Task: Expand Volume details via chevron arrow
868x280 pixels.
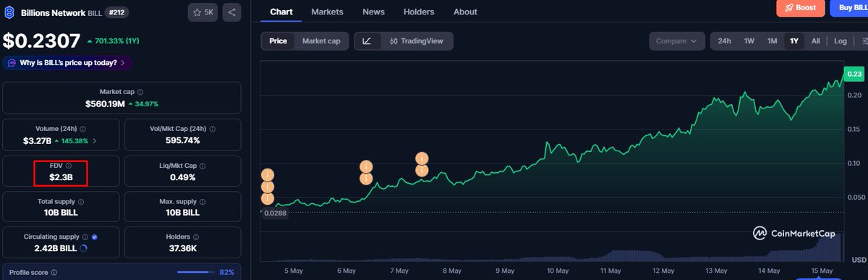Action: [x=95, y=140]
